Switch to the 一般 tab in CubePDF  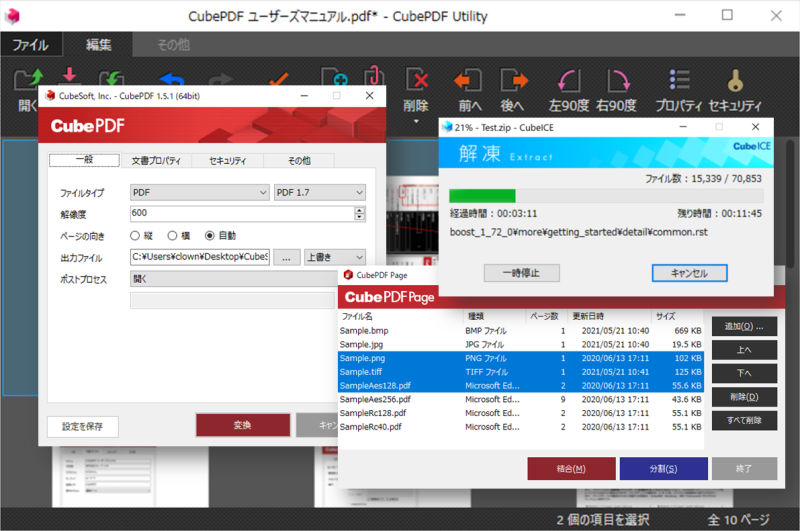pos(84,160)
